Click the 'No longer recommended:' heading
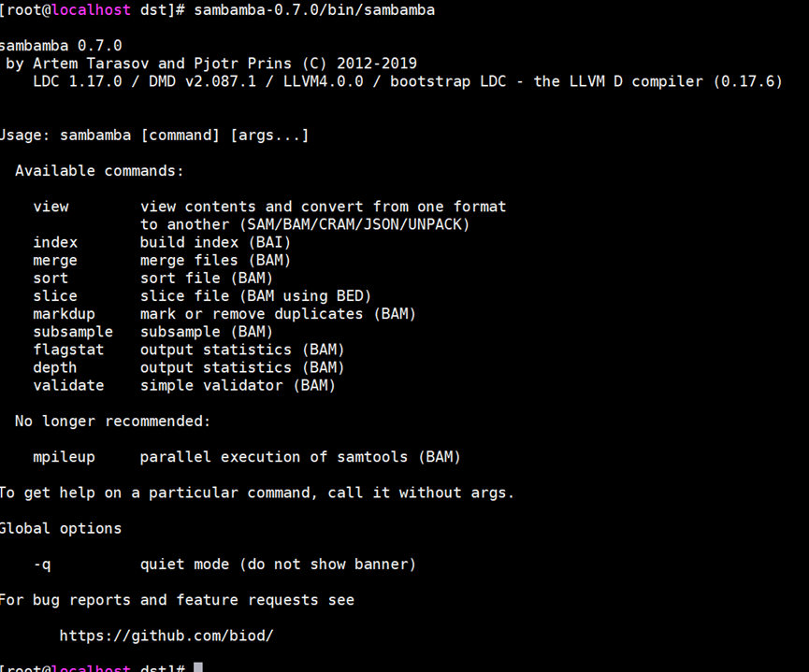Image resolution: width=809 pixels, height=672 pixels. (112, 422)
